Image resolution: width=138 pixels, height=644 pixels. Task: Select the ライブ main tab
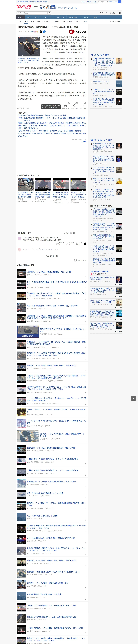(x=37, y=17)
